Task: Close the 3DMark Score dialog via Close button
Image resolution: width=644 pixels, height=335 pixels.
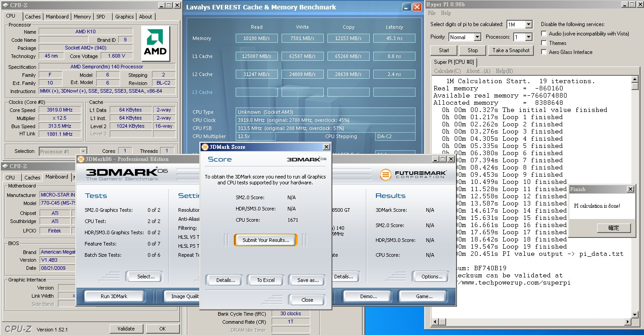Action: (x=307, y=300)
